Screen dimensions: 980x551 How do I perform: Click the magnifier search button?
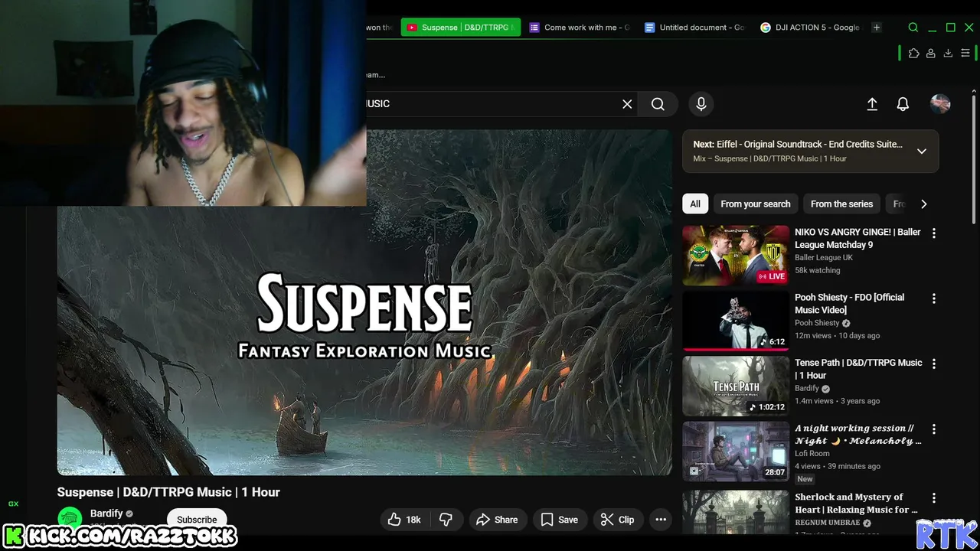(658, 104)
